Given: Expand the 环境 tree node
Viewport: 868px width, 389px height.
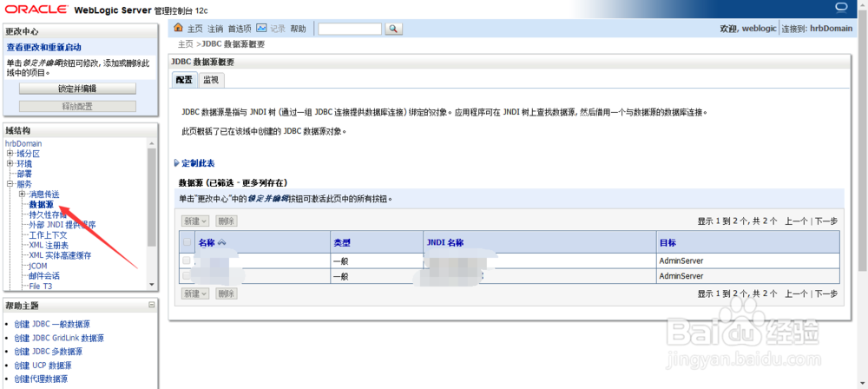Looking at the screenshot, I should pyautogui.click(x=10, y=163).
